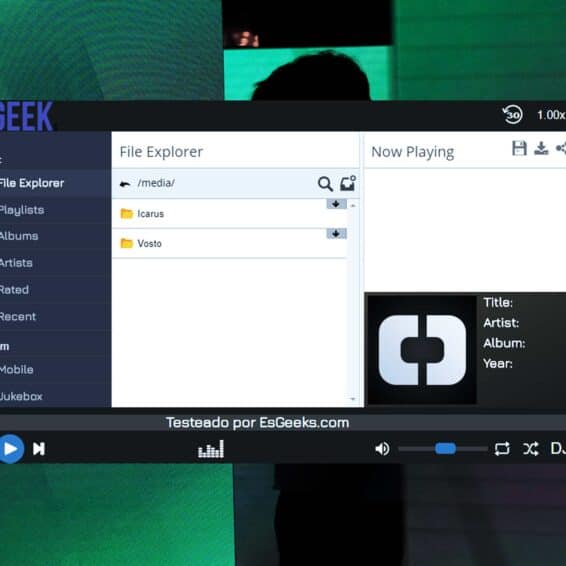The image size is (566, 566).
Task: Open Mobile in the sidebar
Action: pyautogui.click(x=55, y=370)
